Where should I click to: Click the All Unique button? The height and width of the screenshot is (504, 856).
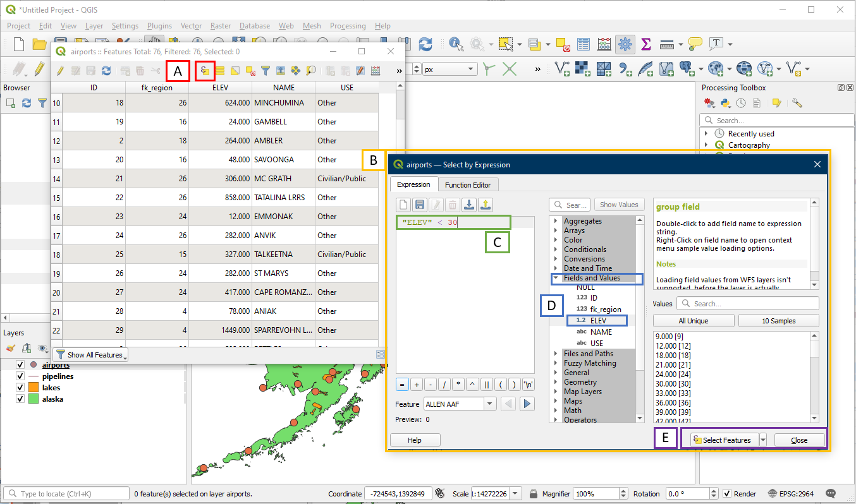pos(693,321)
